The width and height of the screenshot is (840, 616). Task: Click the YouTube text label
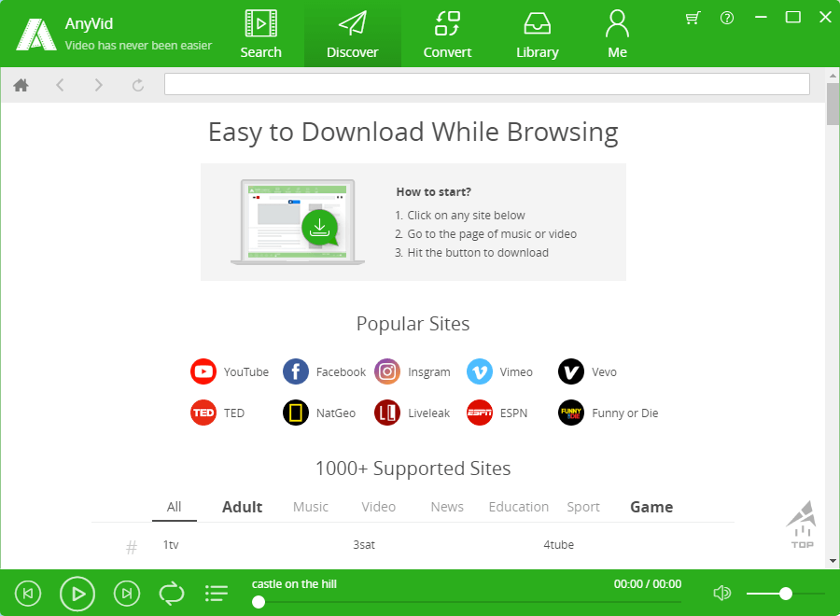click(246, 371)
